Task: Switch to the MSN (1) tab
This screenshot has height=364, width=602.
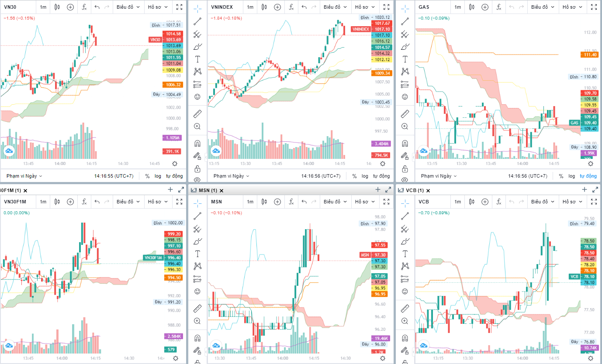Action: (x=208, y=190)
